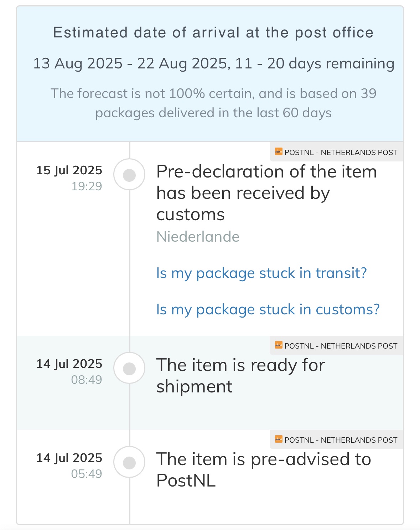Screen dimensions: 420x530
Task: Click the 15 Jul 2025 date label
Action: coord(69,170)
